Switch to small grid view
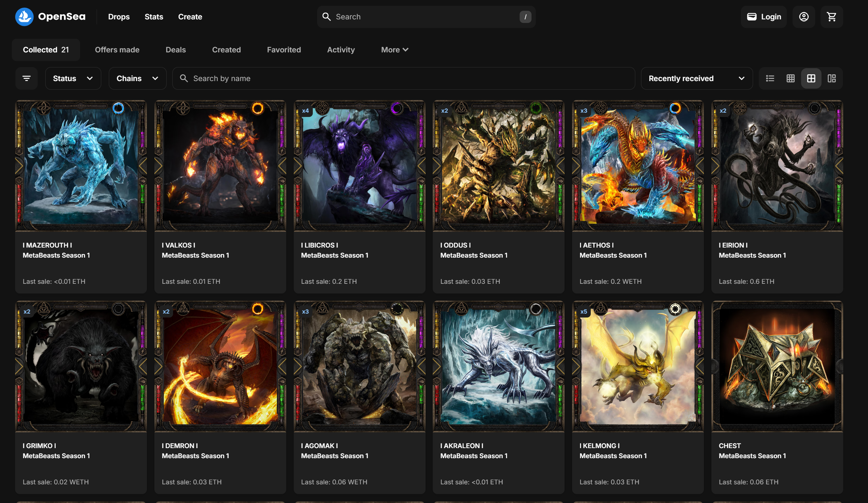Screen dimensions: 868x503 point(790,78)
